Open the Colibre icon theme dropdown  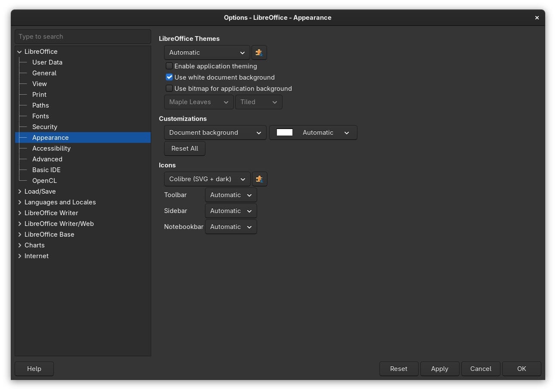(207, 179)
